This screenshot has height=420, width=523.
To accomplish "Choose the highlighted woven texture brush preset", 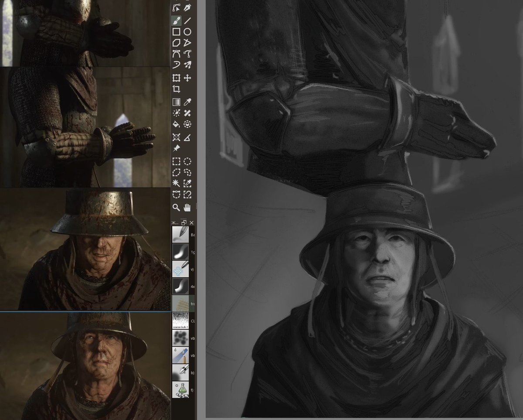I will (180, 303).
